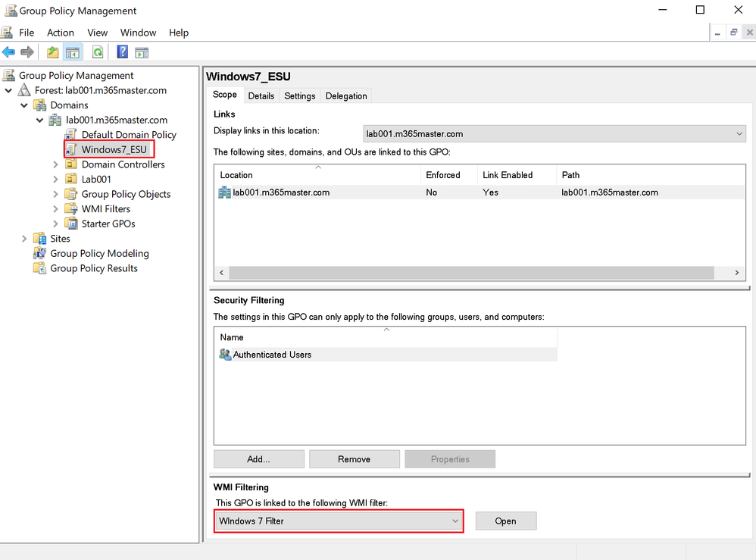Expand the WMI Filters node
Image resolution: width=756 pixels, height=560 pixels.
click(55, 208)
